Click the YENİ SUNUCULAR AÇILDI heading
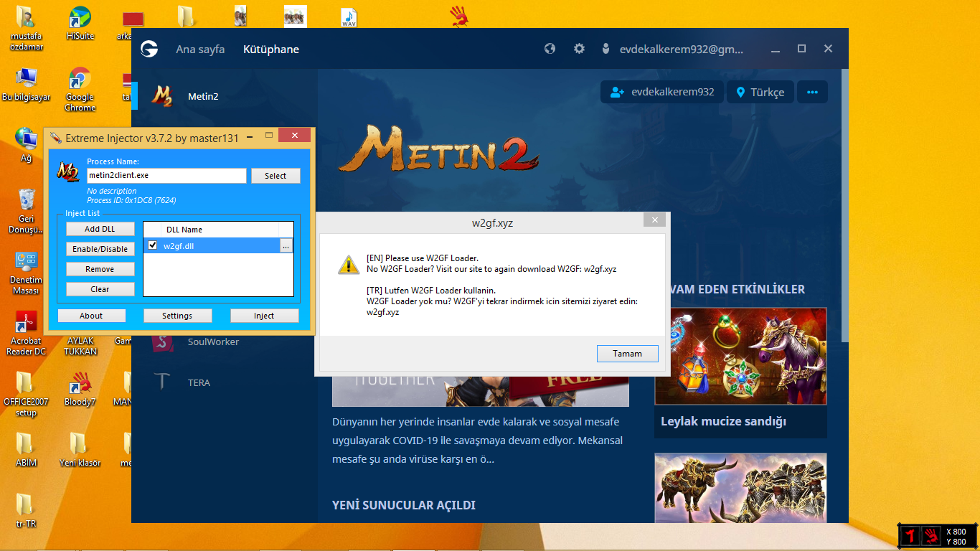 pos(404,505)
